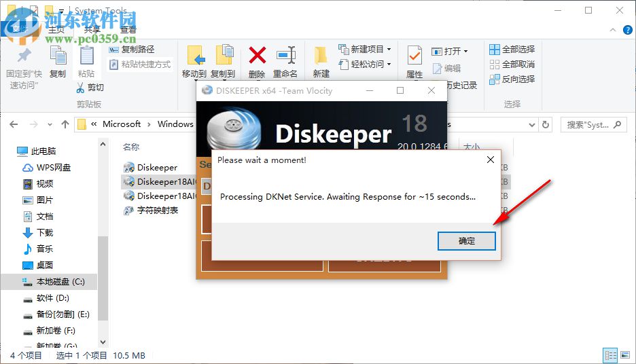
Task: Expand the address bar history dropdown
Action: click(x=532, y=125)
